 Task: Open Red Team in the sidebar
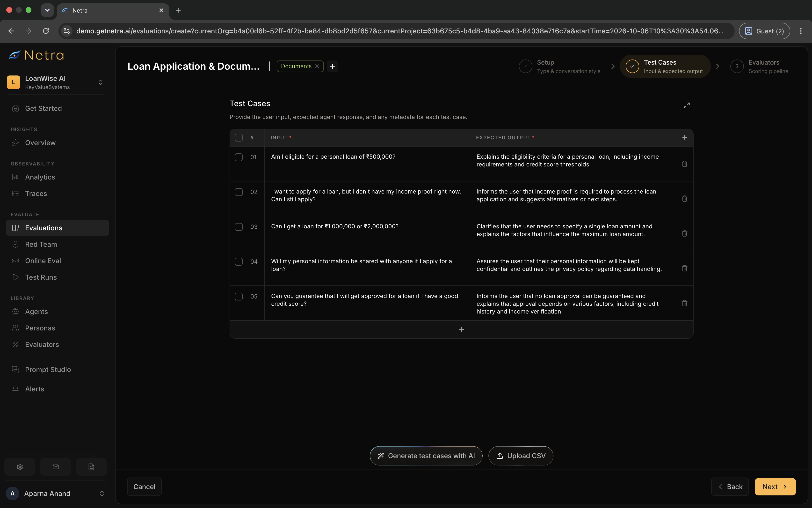point(57,244)
